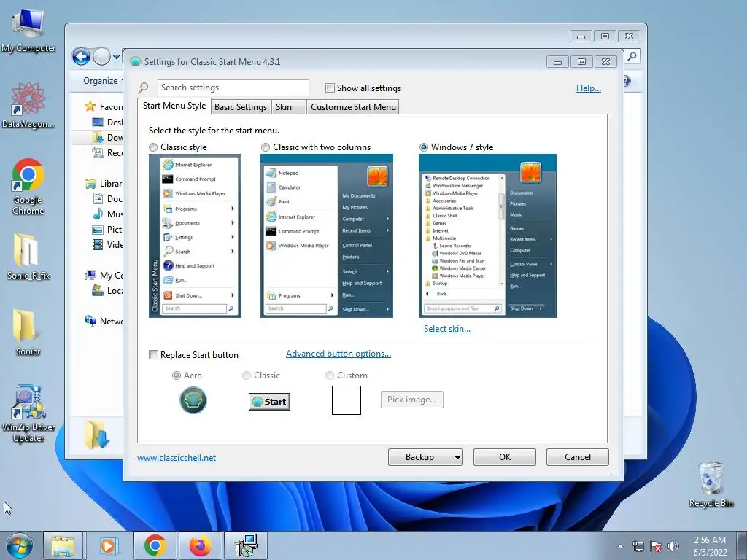Viewport: 747px width, 560px height.
Task: Click the Cancel button
Action: (578, 457)
